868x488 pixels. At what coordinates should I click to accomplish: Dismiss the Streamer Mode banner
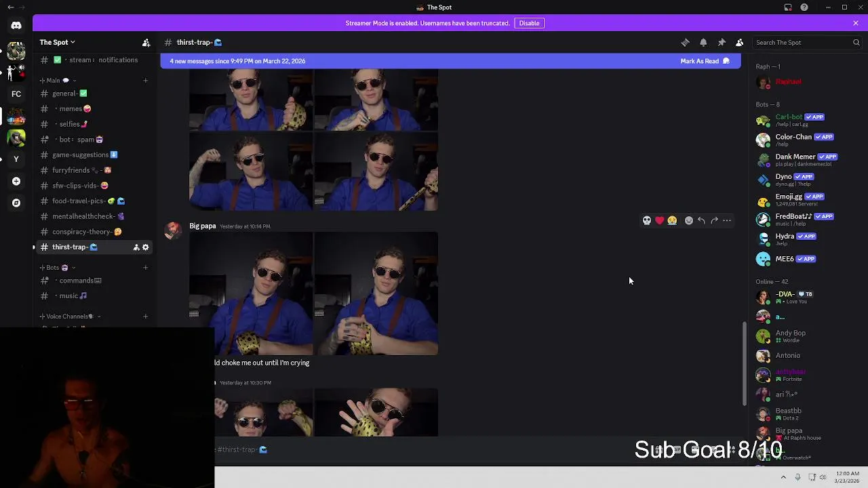point(856,23)
